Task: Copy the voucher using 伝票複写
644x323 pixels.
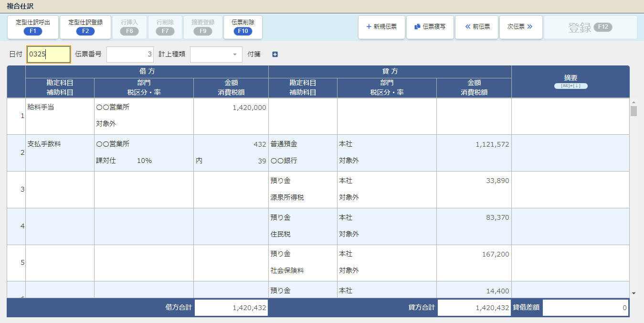Action: tap(430, 27)
